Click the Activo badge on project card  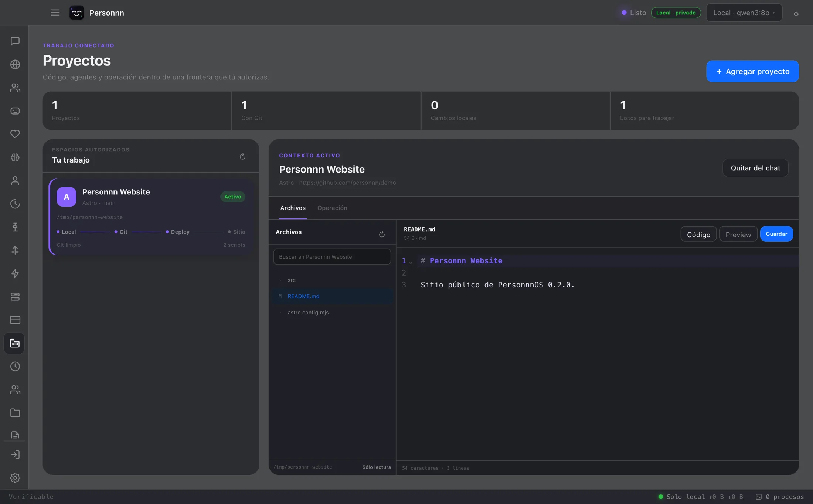[x=233, y=197]
